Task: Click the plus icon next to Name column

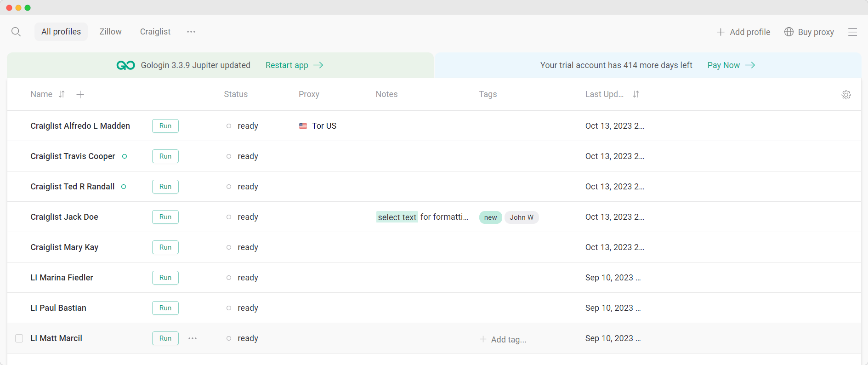Action: pos(80,95)
